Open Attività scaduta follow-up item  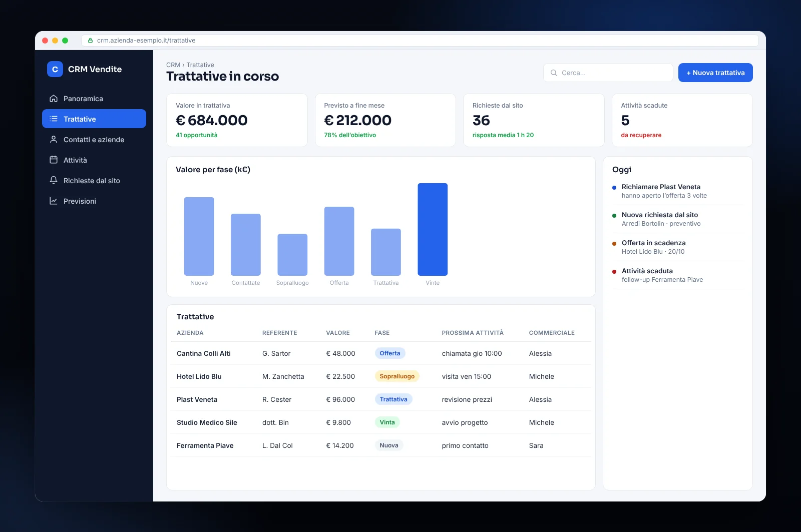(678, 275)
